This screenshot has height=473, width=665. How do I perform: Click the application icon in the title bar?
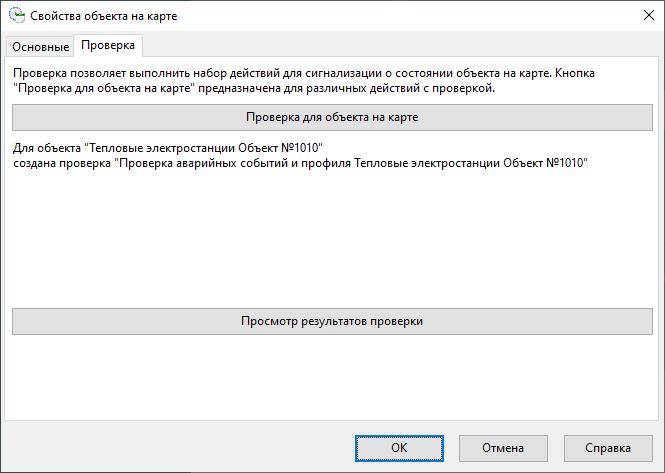tap(15, 17)
